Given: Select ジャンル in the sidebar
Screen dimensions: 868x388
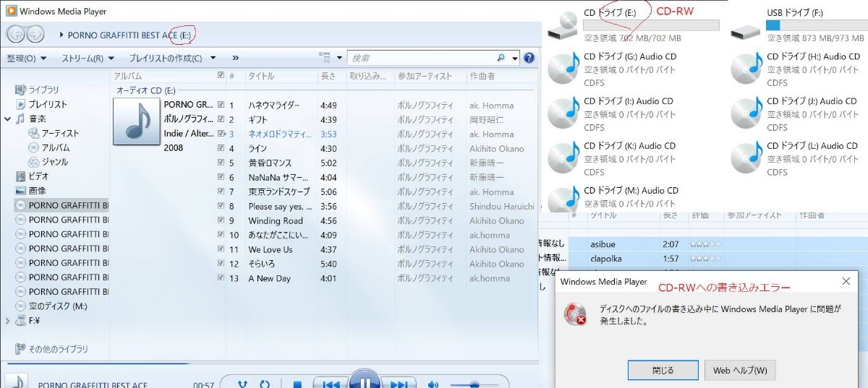Looking at the screenshot, I should 48,162.
